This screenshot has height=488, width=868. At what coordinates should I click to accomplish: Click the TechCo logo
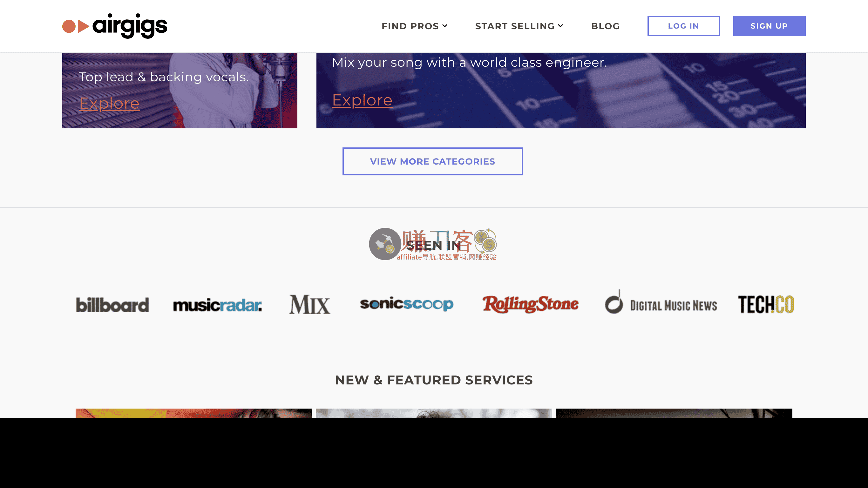point(766,304)
